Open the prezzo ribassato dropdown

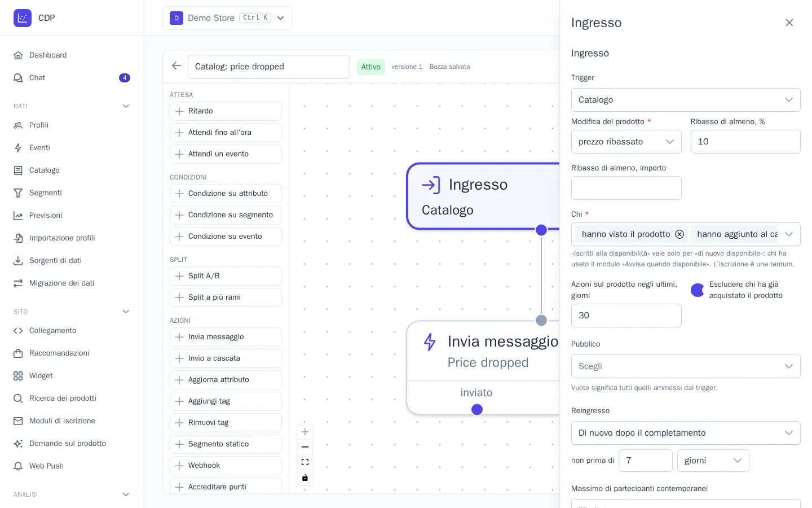point(626,142)
